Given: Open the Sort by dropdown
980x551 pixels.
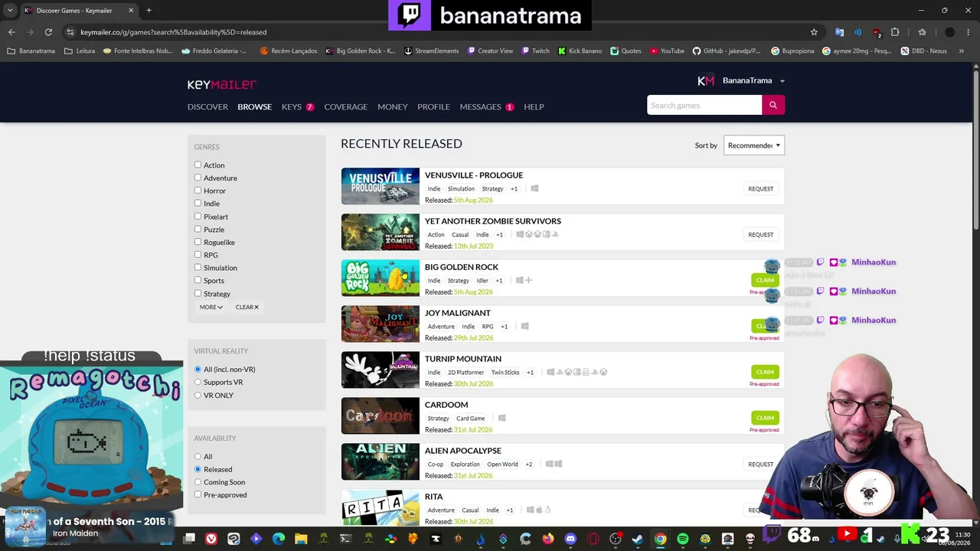Looking at the screenshot, I should point(754,145).
